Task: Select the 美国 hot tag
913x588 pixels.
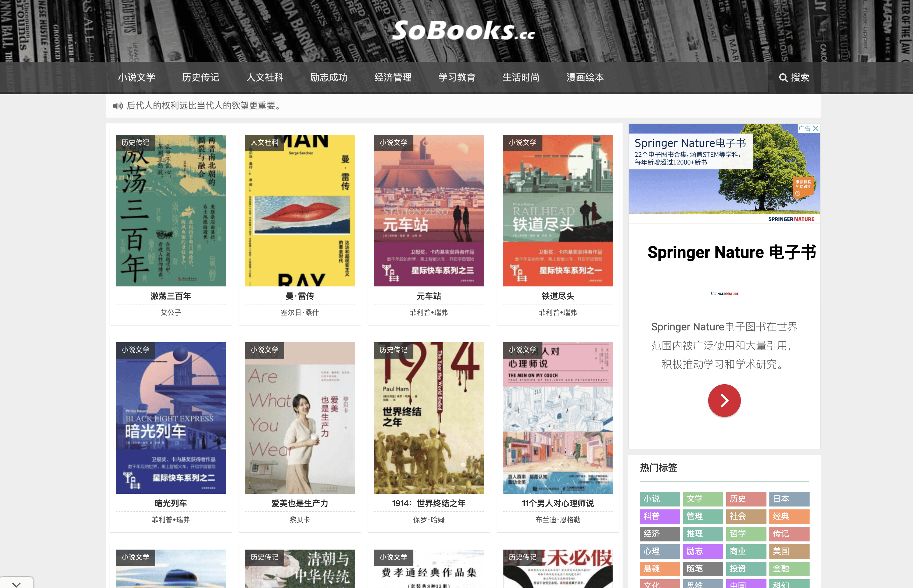Action: (x=789, y=552)
